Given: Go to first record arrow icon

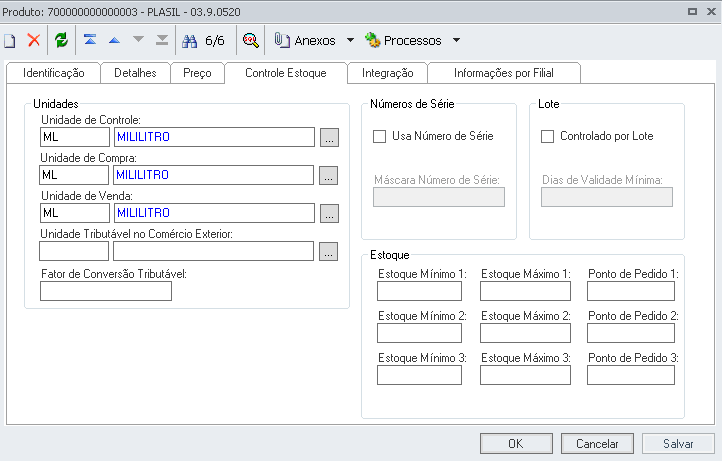Looking at the screenshot, I should click(x=90, y=40).
